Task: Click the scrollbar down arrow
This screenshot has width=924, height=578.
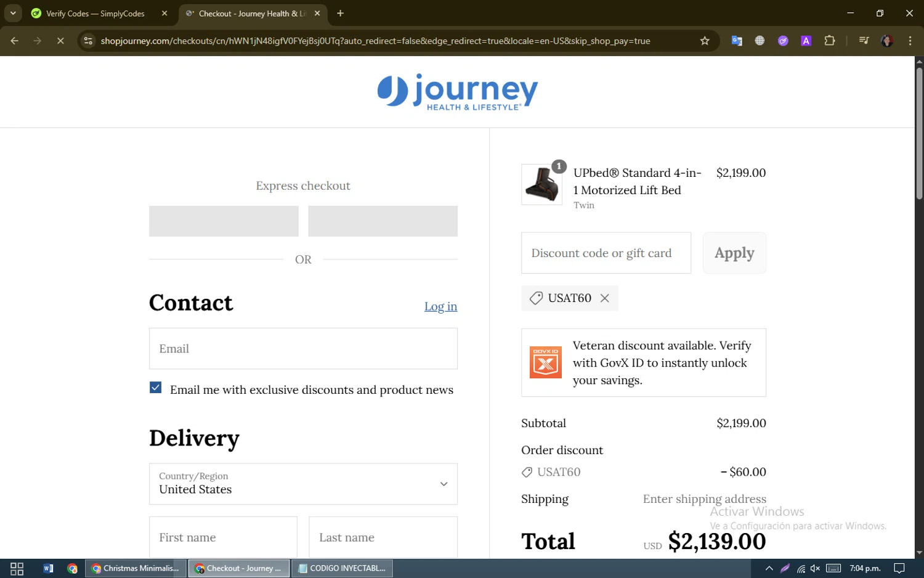Action: tap(919, 553)
